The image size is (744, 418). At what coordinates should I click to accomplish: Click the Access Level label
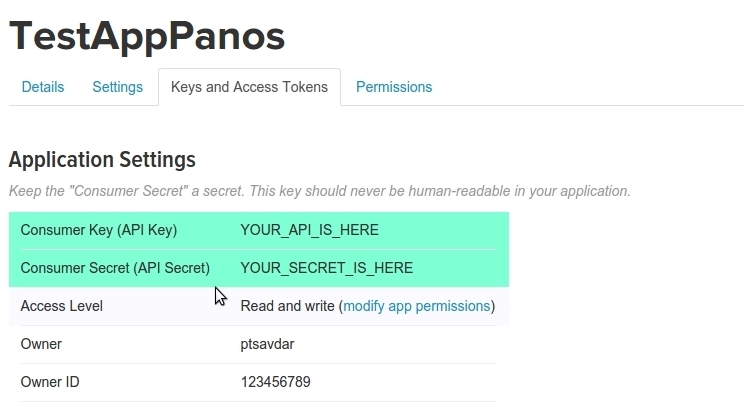coord(61,306)
